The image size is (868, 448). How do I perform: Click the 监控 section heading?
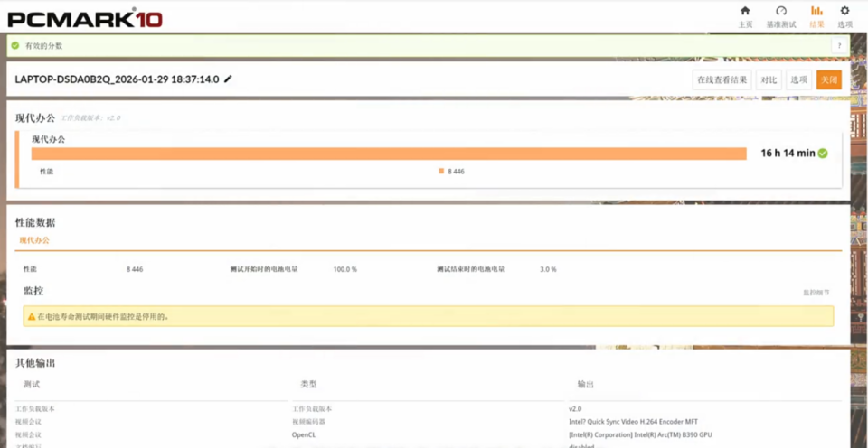point(33,291)
